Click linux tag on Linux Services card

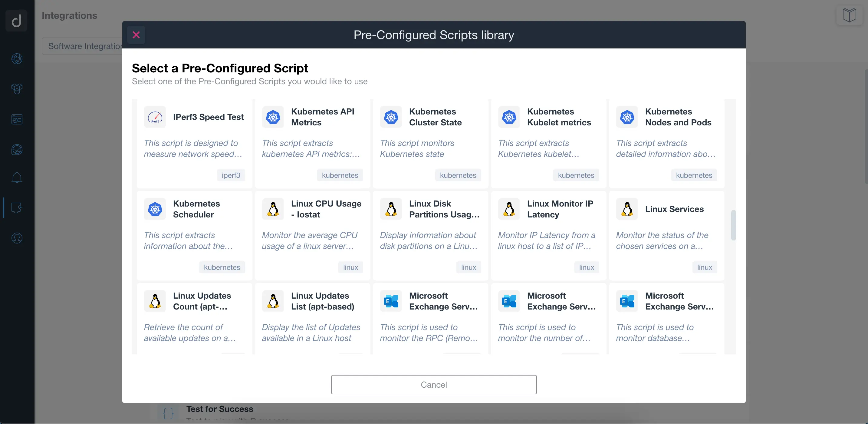tap(705, 267)
